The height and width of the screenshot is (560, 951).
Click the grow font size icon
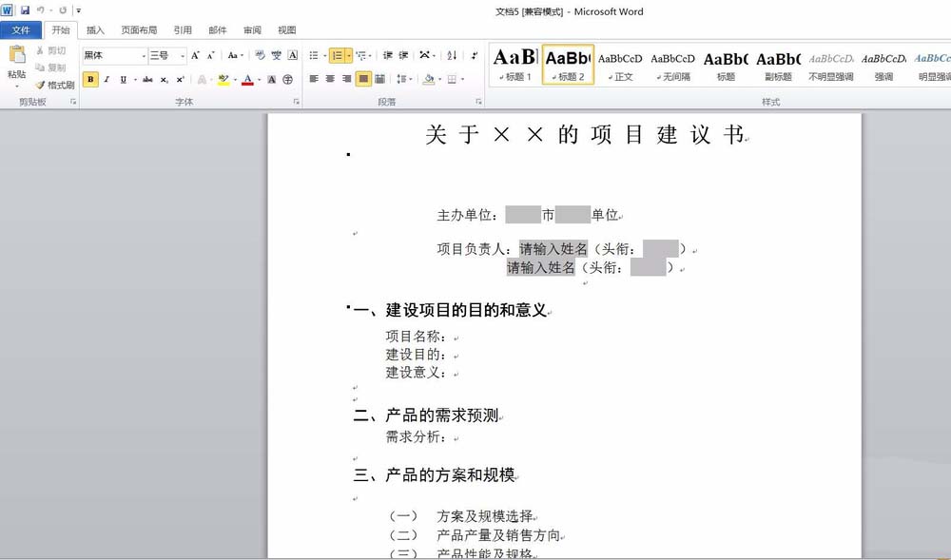tap(195, 56)
